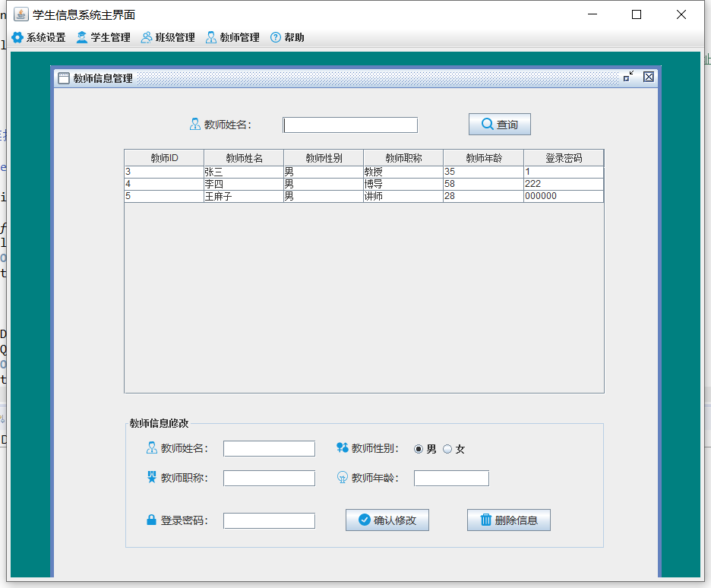The image size is (711, 588).
Task: Select the ID cell 5
Action: click(x=164, y=196)
